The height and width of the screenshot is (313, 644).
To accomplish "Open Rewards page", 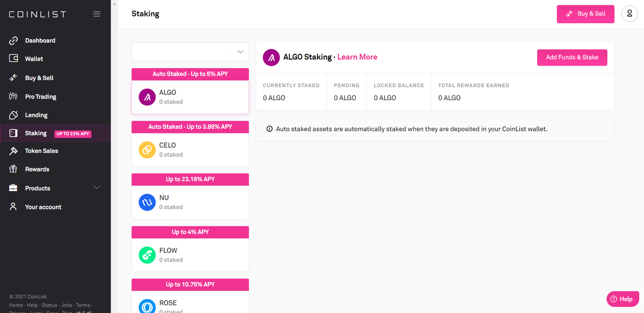I will click(37, 169).
